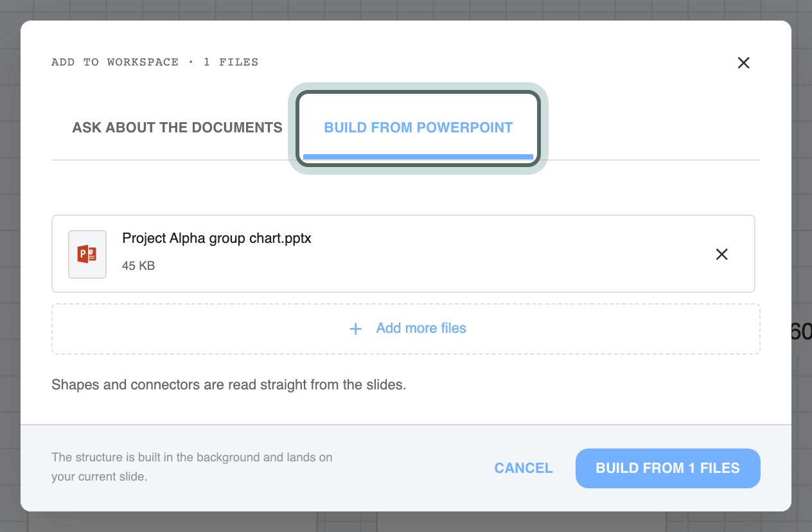812x532 pixels.
Task: Click the 'Add to Workspace · 1 Files' header
Action: 155,62
